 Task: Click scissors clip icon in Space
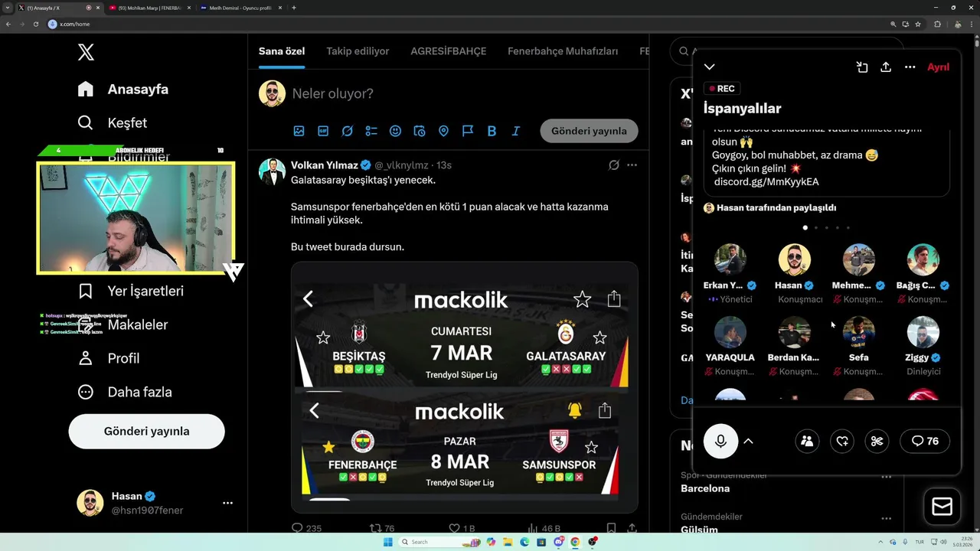click(x=877, y=441)
